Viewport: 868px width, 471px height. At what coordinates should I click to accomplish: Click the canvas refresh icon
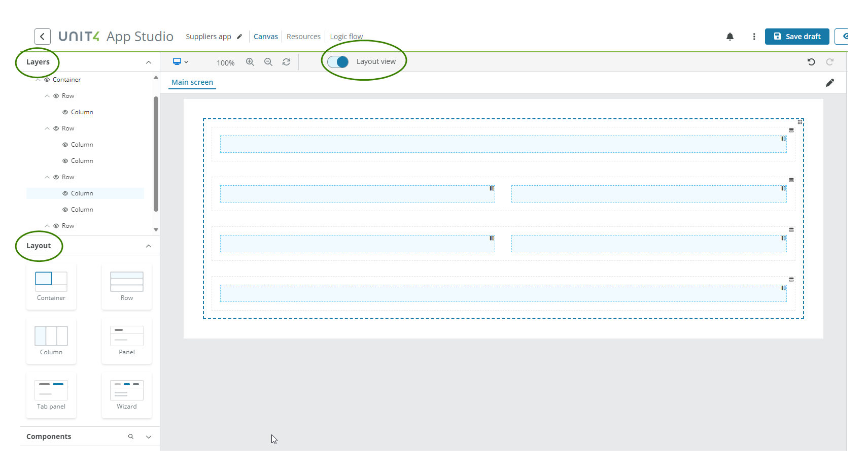click(x=287, y=61)
